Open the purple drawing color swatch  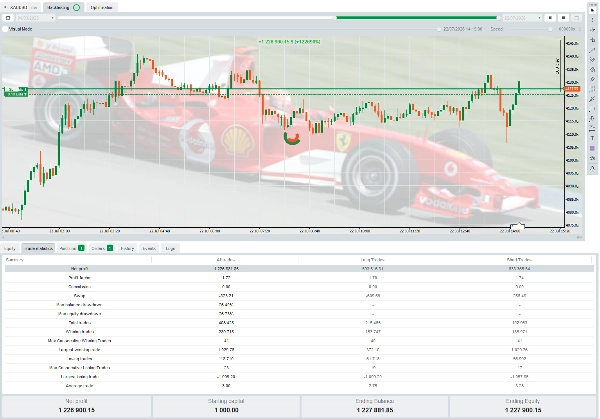tap(592, 148)
